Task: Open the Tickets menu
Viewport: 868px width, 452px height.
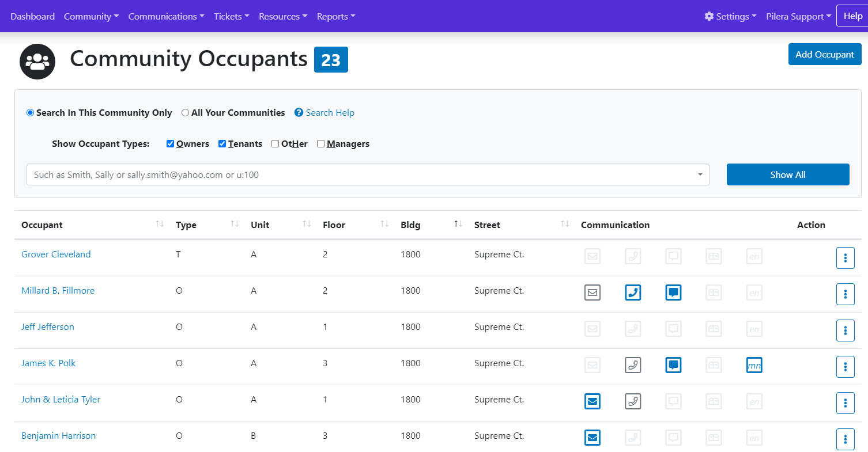Action: (x=231, y=16)
